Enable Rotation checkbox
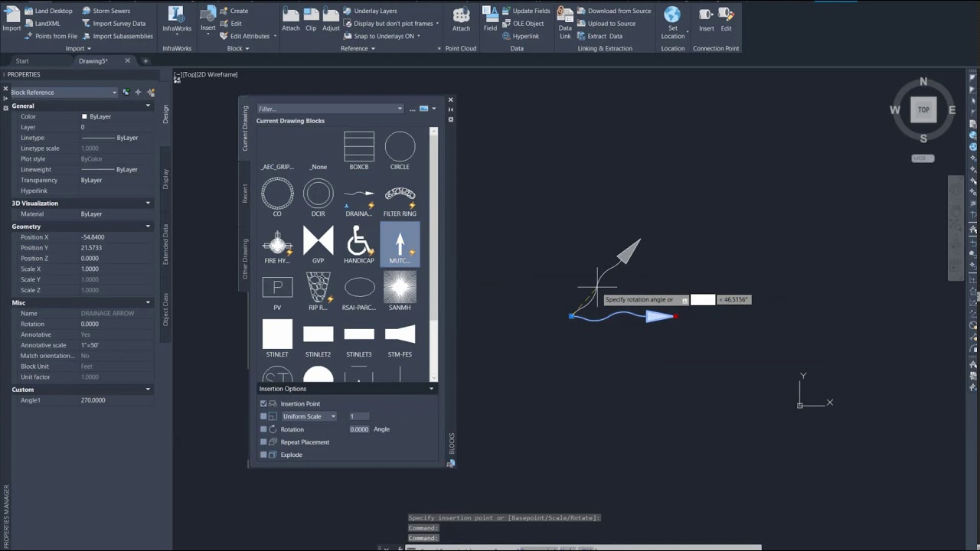Screen dimensions: 980x551 click(x=263, y=429)
